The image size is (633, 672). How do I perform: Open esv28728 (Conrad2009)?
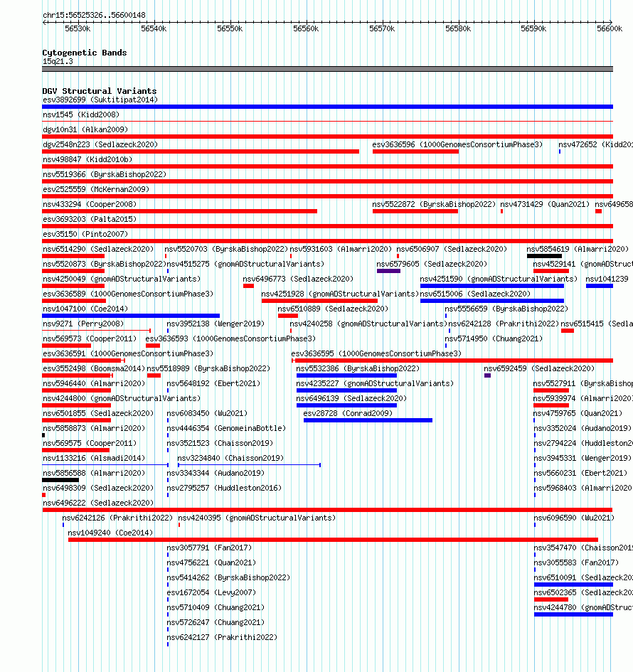(x=348, y=414)
